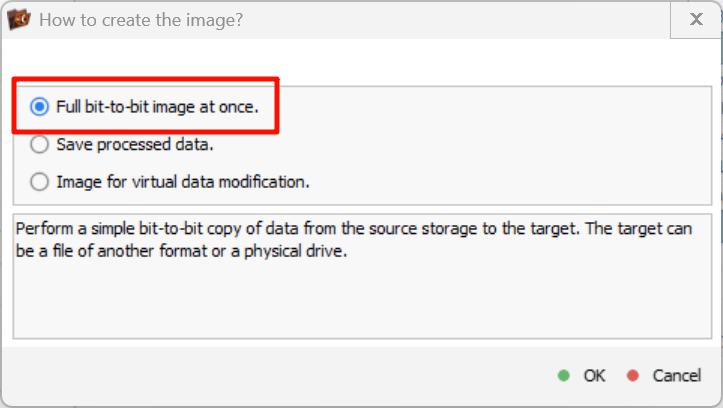723x408 pixels.
Task: Close the dialog with the X button
Action: (x=696, y=19)
